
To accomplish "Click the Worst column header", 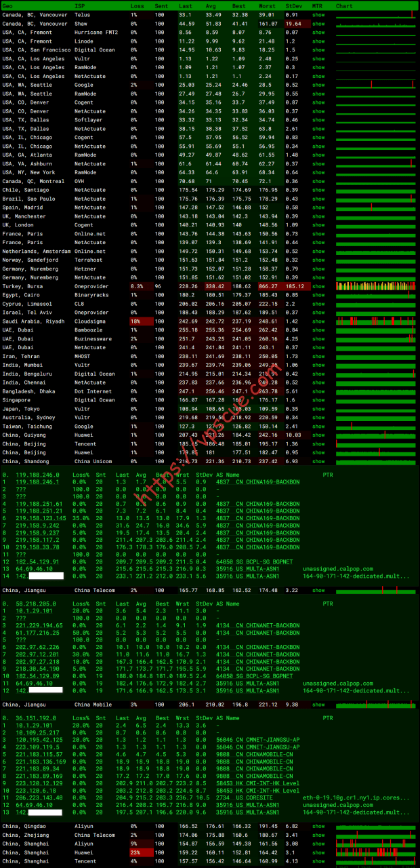I will [x=266, y=5].
